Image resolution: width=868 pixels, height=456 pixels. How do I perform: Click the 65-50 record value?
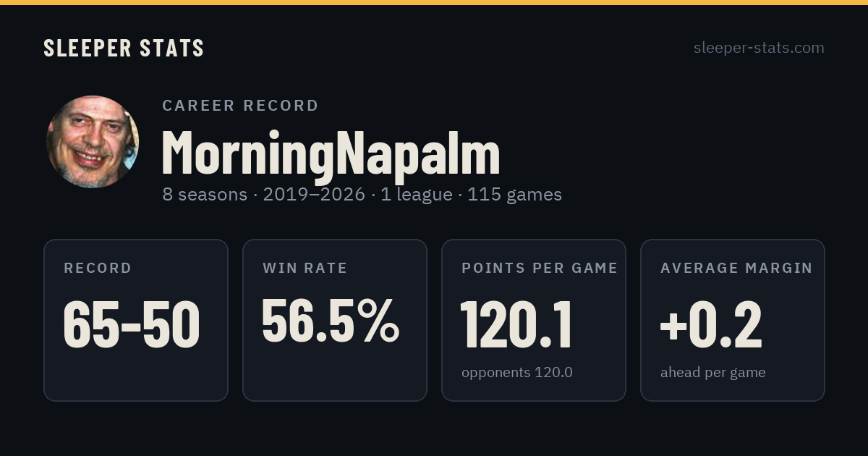click(132, 324)
